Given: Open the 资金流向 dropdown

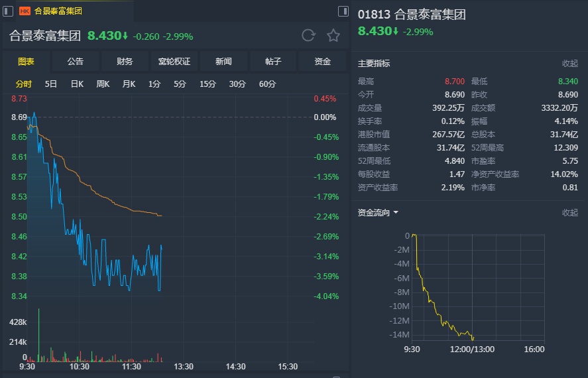Looking at the screenshot, I should (378, 213).
